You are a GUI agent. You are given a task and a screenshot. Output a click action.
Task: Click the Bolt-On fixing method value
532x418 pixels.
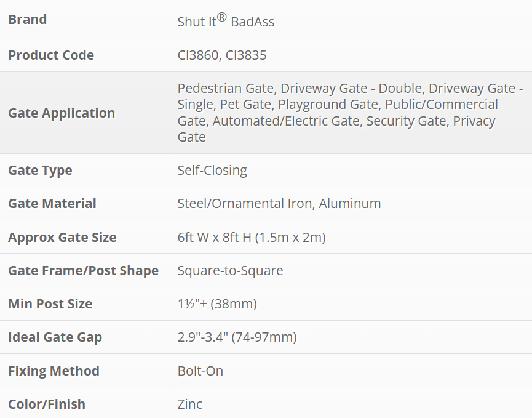pyautogui.click(x=200, y=371)
